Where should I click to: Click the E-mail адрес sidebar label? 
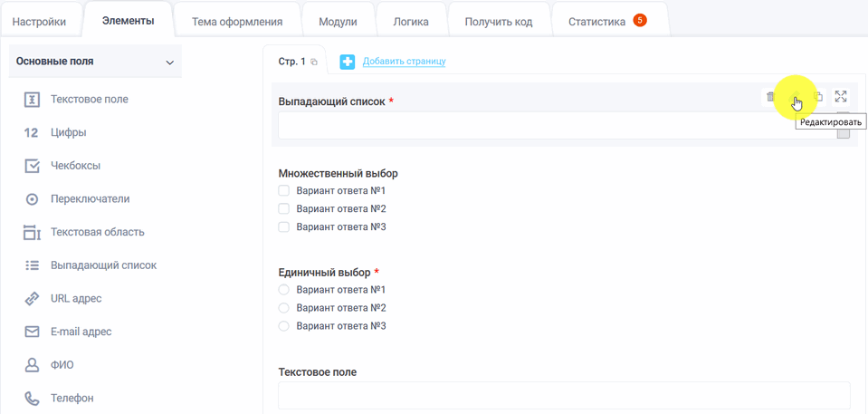pyautogui.click(x=81, y=332)
